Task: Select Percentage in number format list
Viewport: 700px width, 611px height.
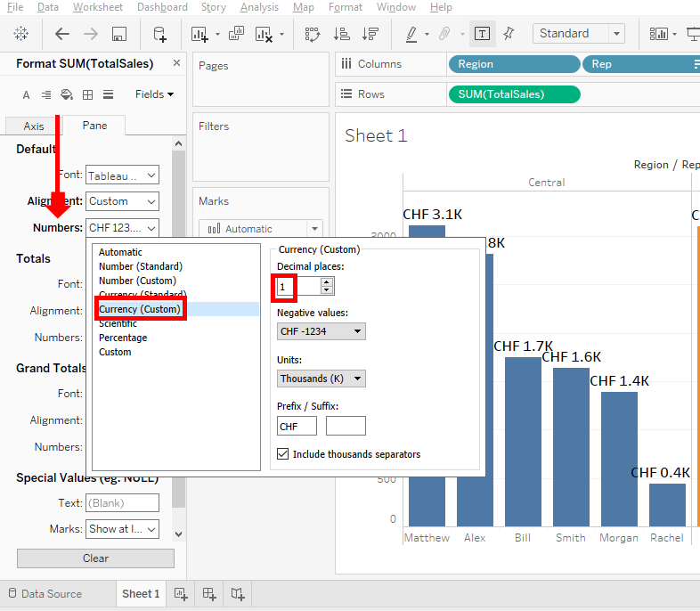Action: tap(123, 338)
